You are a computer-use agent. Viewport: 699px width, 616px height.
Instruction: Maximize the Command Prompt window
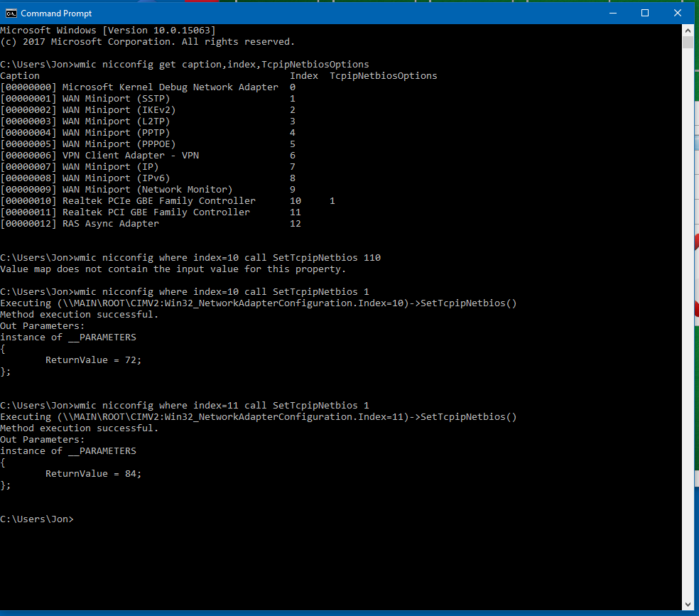coord(644,13)
